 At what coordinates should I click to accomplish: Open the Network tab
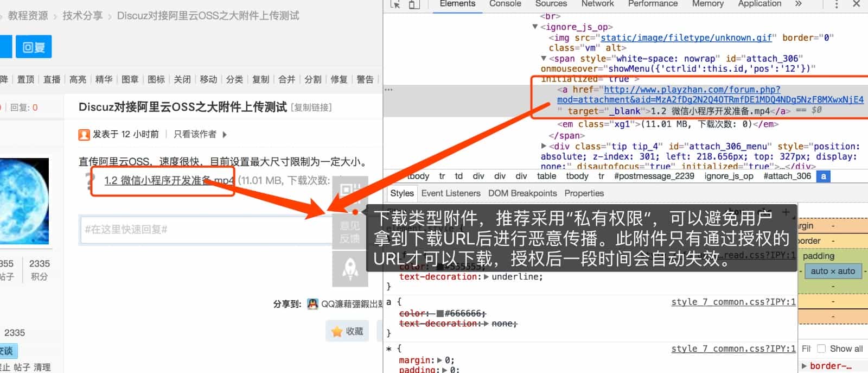click(598, 4)
